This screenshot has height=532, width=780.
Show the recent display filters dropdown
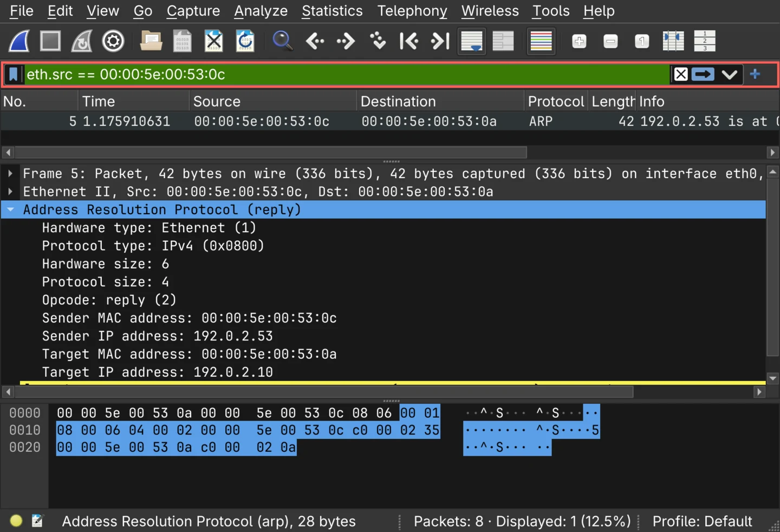coord(730,74)
